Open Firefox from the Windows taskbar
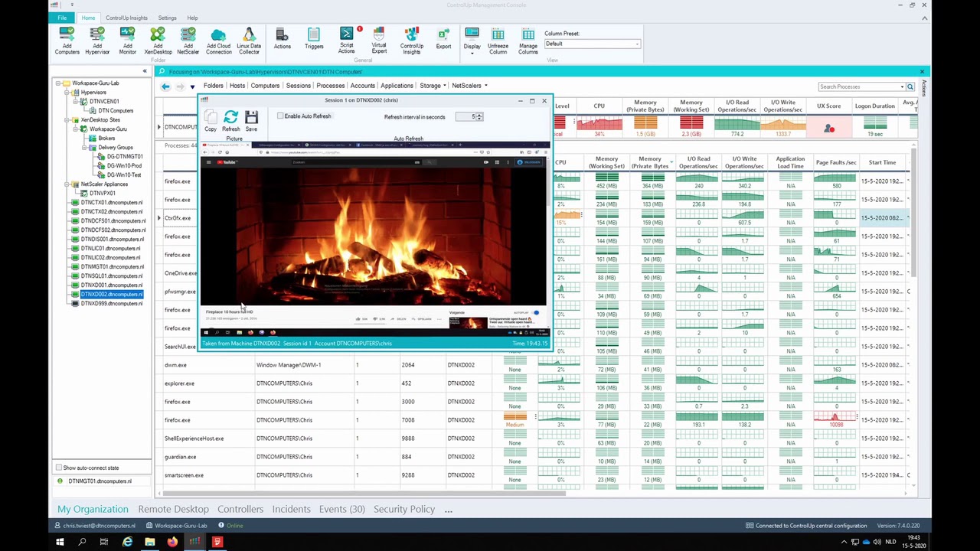Screen dimensions: 980x551 pyautogui.click(x=172, y=542)
